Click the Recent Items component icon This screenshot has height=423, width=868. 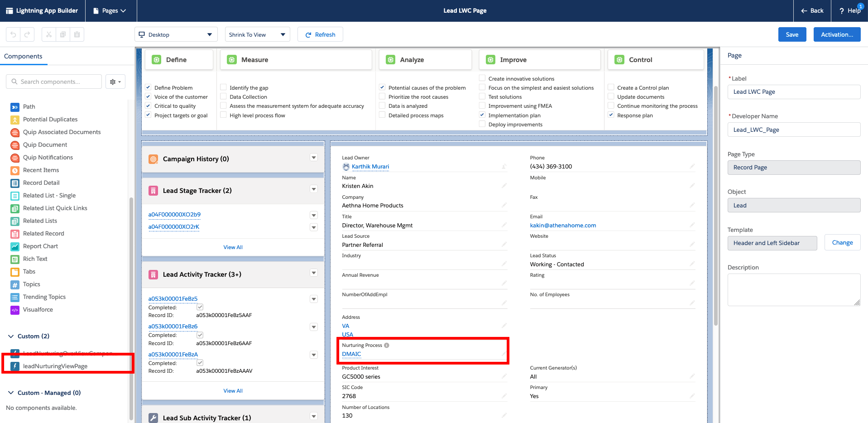14,170
